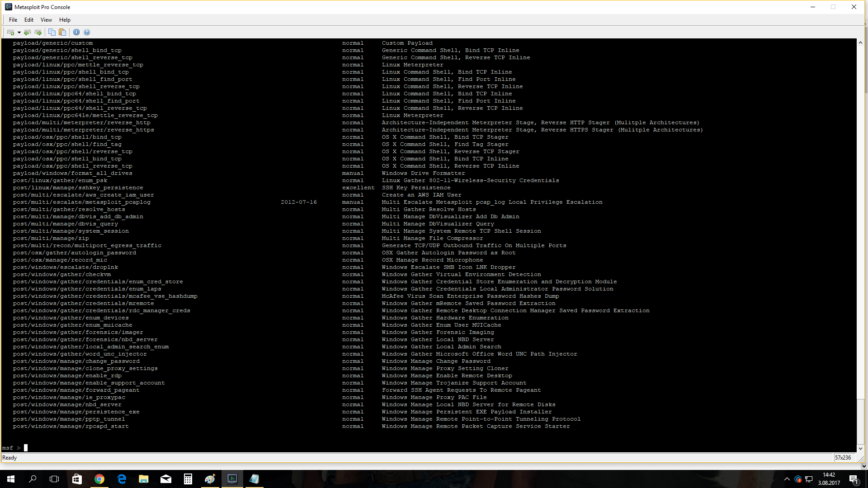The width and height of the screenshot is (868, 488).
Task: Launch Microsoft Edge from the taskbar
Action: click(x=122, y=479)
